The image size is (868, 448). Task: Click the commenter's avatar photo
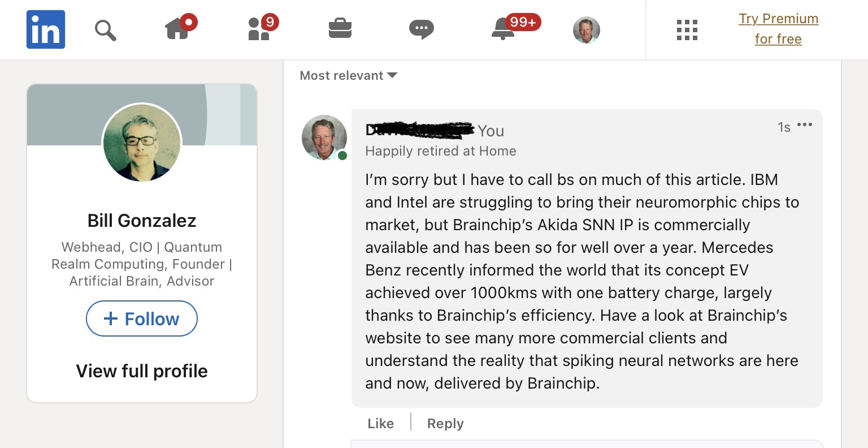pos(324,137)
